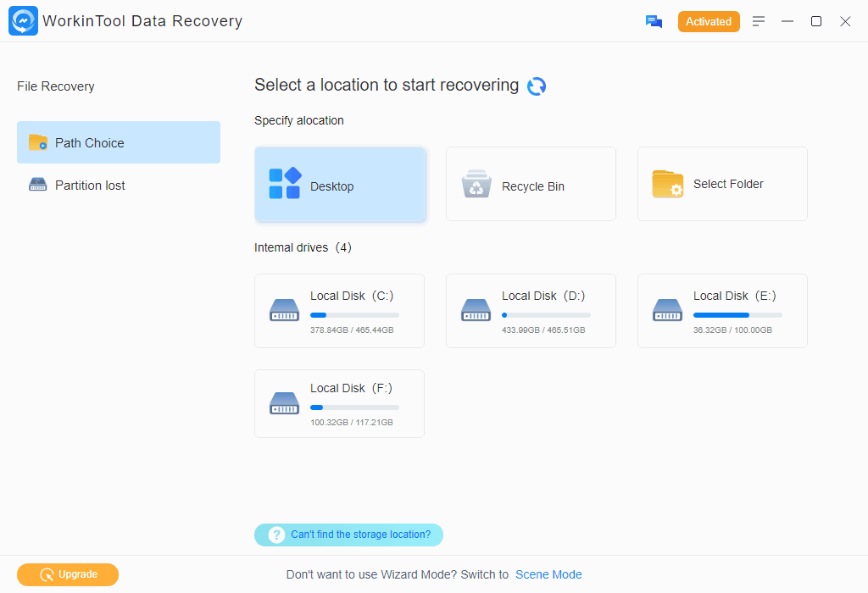Select the Desktop location tile

click(x=340, y=185)
